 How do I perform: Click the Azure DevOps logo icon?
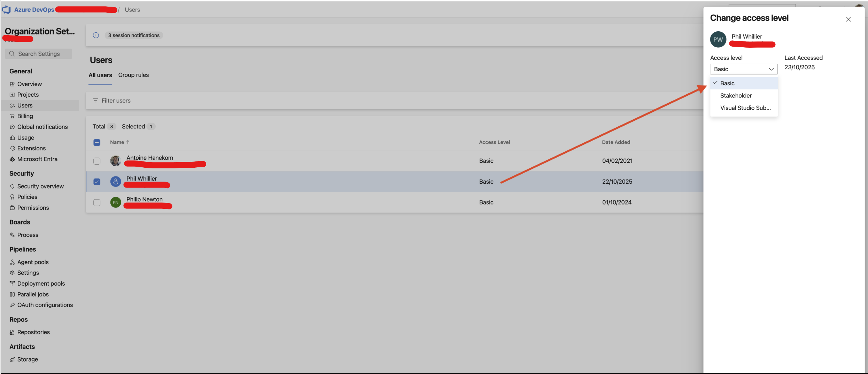(x=6, y=10)
